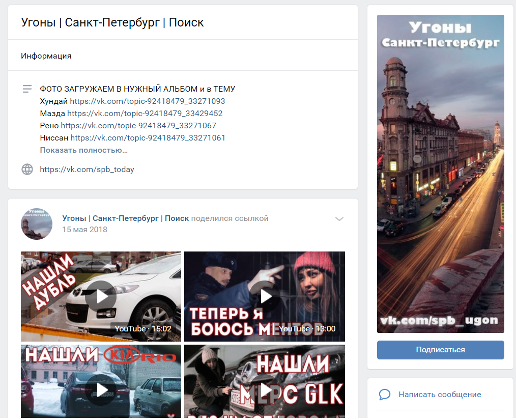
Task: Click the post date '15 мая 2018'
Action: click(x=84, y=230)
